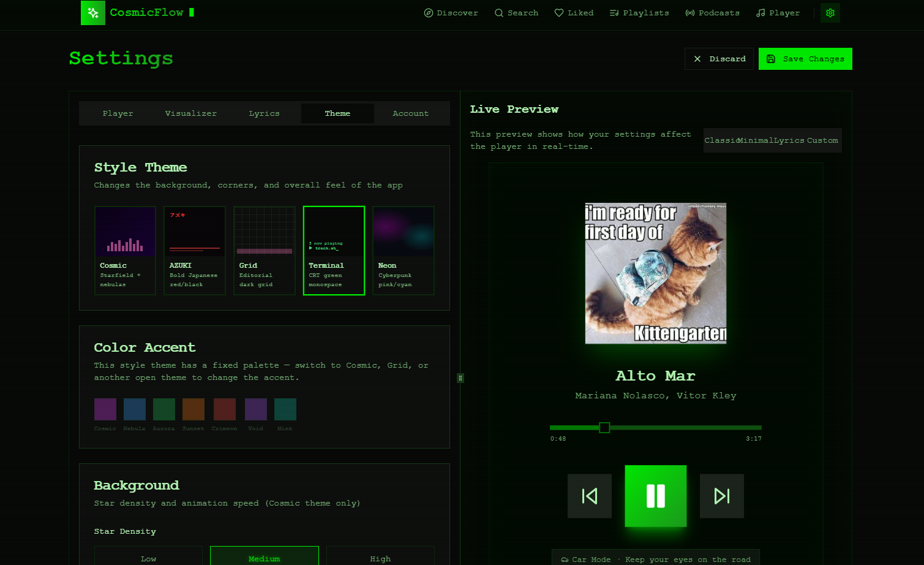Open Podcasts from the nav bar
The width and height of the screenshot is (924, 565).
712,13
